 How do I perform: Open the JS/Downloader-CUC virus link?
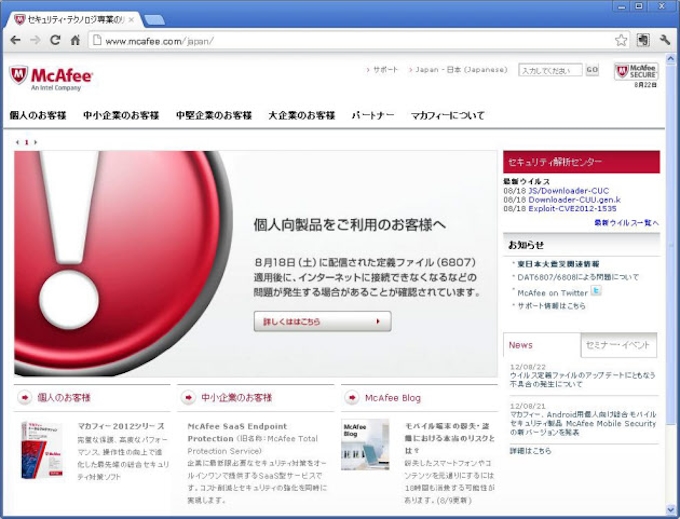point(569,190)
